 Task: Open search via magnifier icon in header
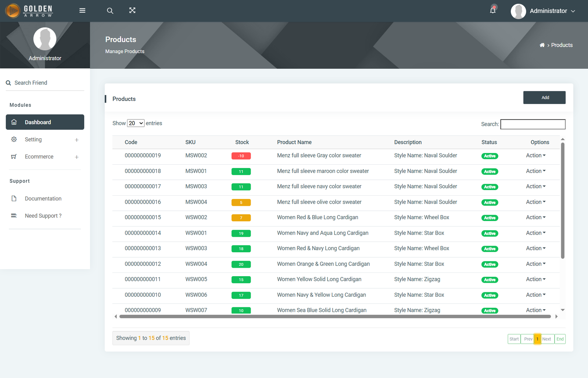[x=110, y=11]
